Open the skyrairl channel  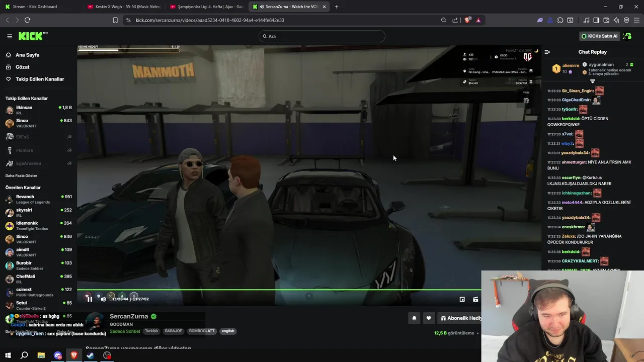[38, 212]
